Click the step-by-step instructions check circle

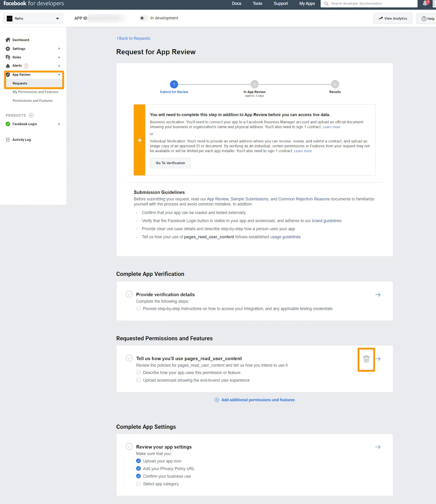139,309
